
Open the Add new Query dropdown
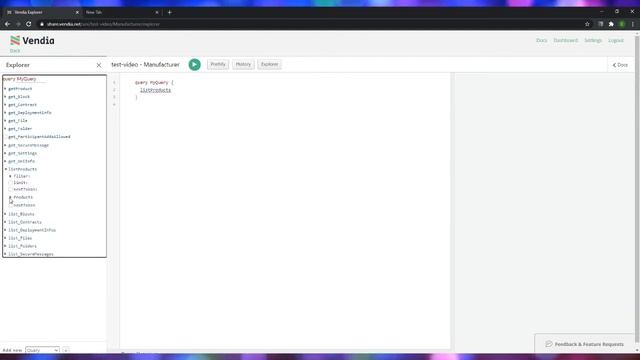click(x=42, y=350)
